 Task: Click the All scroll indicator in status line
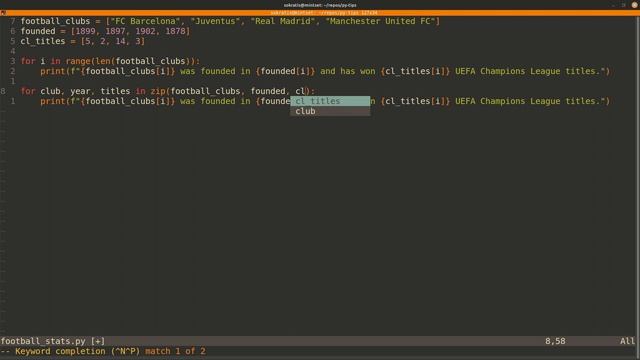(627, 341)
